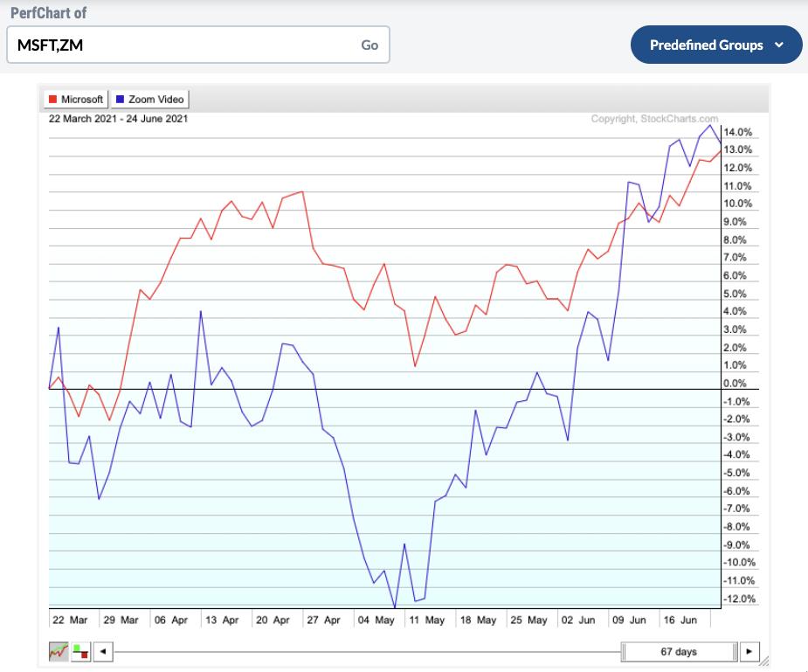
Task: Click the blue Zoom Video color swatch
Action: click(x=120, y=99)
